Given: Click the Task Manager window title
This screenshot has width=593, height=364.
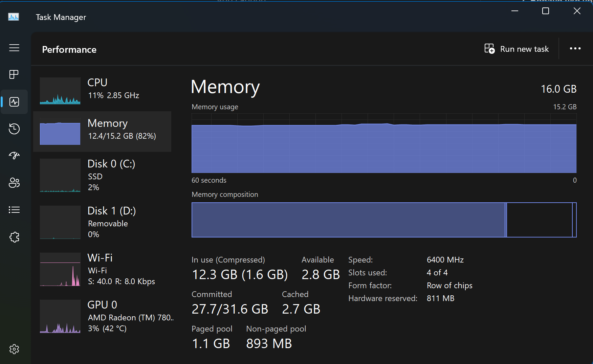Looking at the screenshot, I should click(x=61, y=17).
